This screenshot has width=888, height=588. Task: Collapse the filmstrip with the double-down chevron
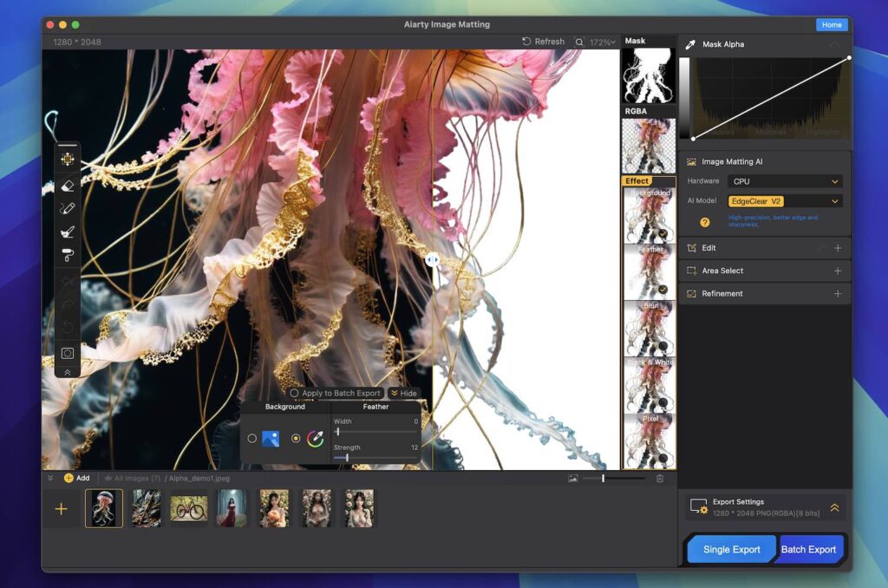(50, 478)
